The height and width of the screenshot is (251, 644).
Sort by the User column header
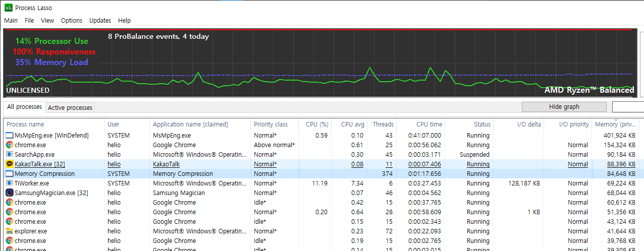tap(127, 124)
